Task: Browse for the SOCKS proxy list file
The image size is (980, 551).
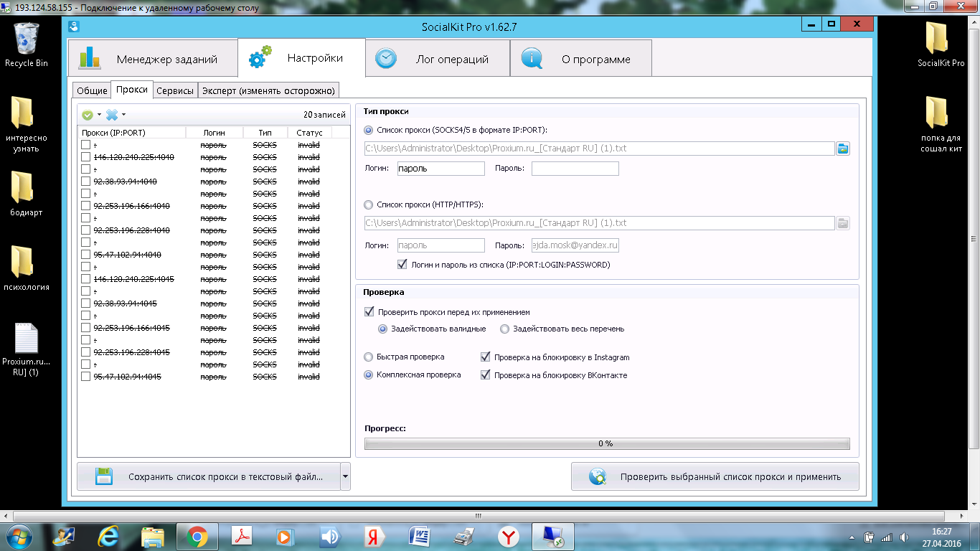Action: [843, 149]
